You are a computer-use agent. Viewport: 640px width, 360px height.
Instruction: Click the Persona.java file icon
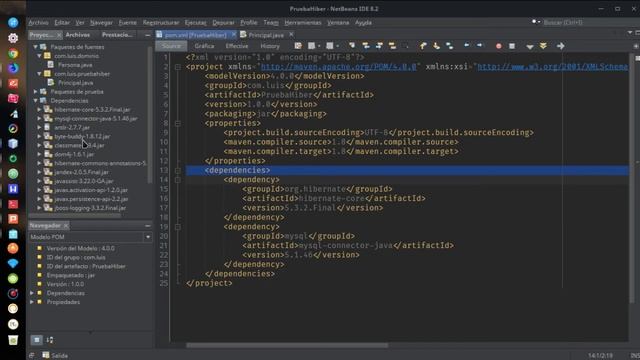51,64
